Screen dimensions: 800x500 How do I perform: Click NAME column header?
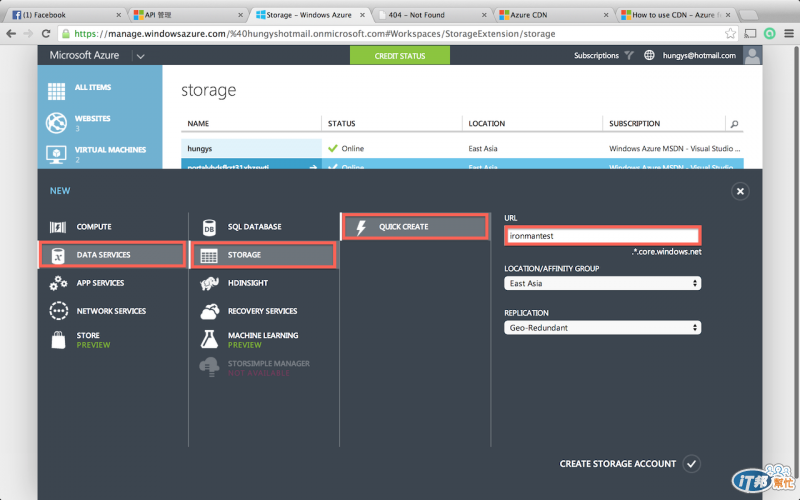pyautogui.click(x=198, y=123)
